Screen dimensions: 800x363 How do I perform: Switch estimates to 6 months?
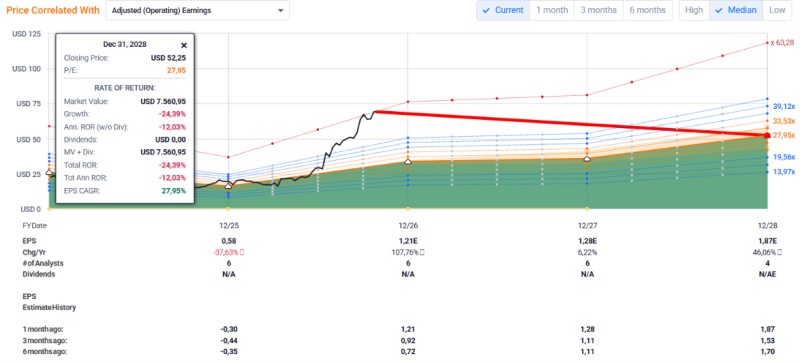[647, 10]
